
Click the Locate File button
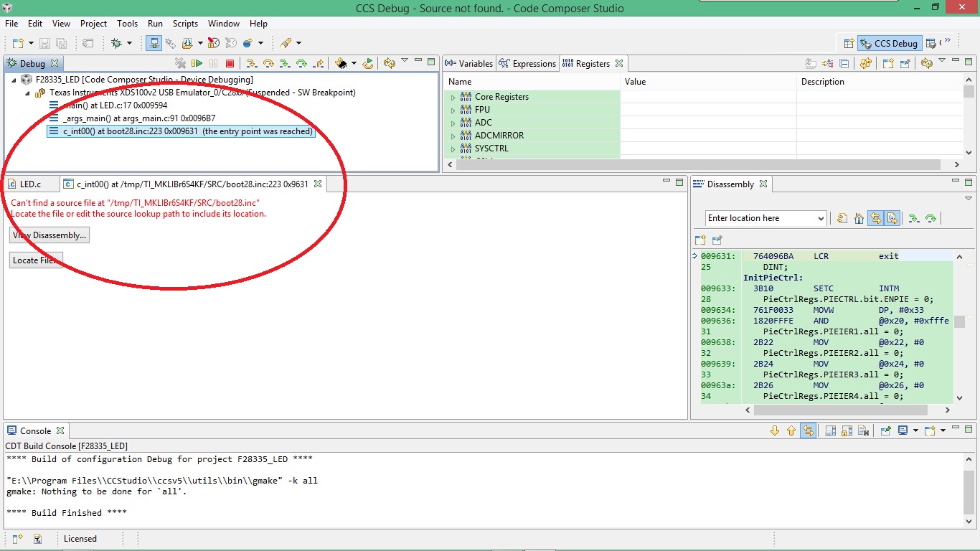37,260
